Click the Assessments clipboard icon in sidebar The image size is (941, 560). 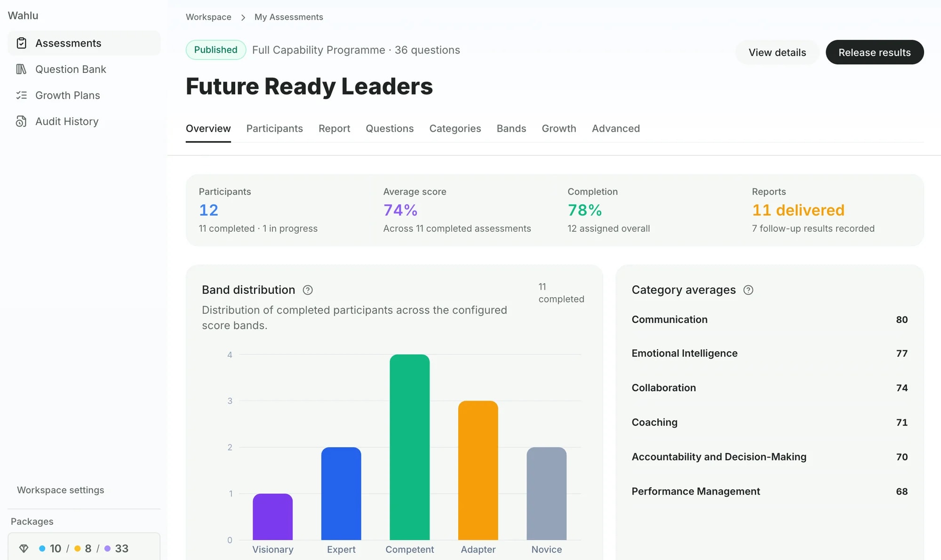pos(21,43)
